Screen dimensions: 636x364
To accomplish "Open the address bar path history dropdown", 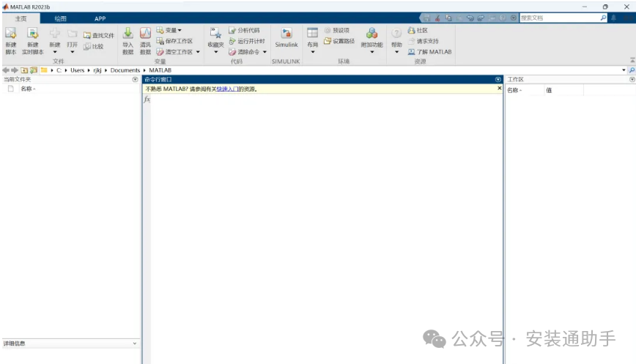I will [x=624, y=70].
